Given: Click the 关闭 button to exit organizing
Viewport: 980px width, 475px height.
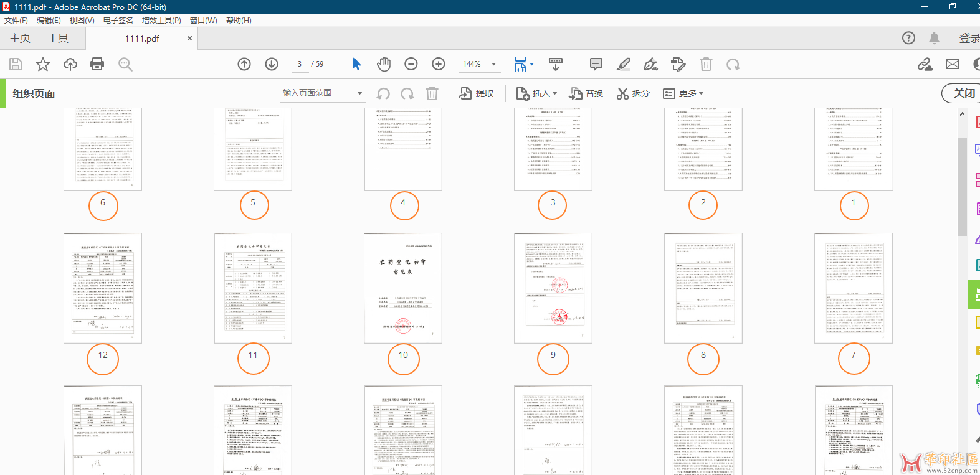Looking at the screenshot, I should click(x=963, y=93).
